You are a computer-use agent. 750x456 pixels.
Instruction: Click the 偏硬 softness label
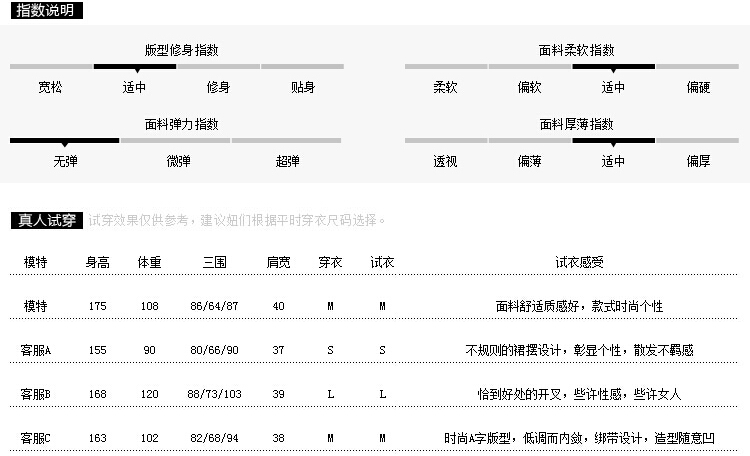tap(698, 87)
